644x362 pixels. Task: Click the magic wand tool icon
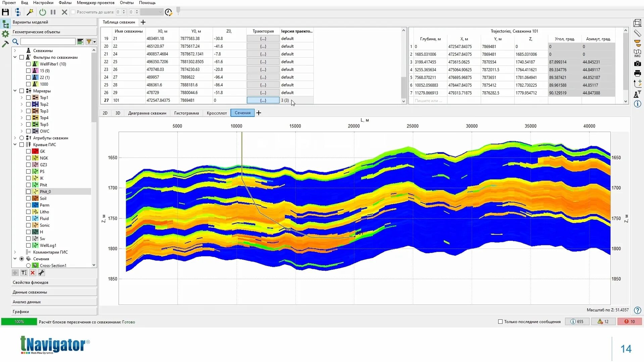30,12
